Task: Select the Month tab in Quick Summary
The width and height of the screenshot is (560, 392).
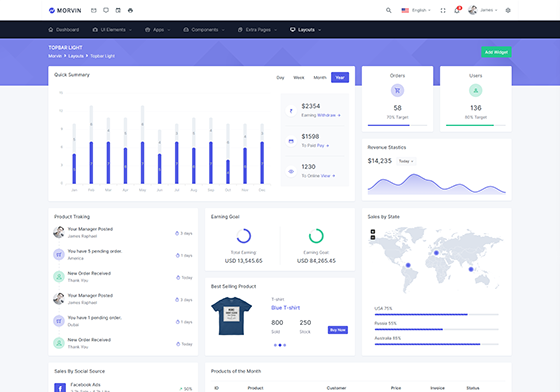Action: coord(320,77)
